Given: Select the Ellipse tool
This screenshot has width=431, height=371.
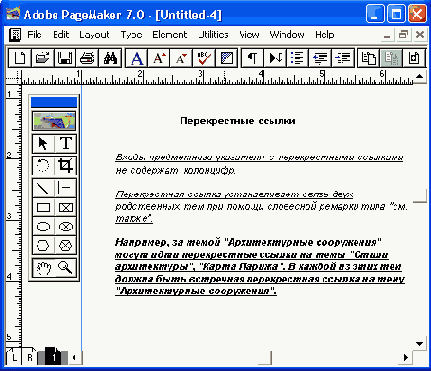Looking at the screenshot, I should 43,226.
